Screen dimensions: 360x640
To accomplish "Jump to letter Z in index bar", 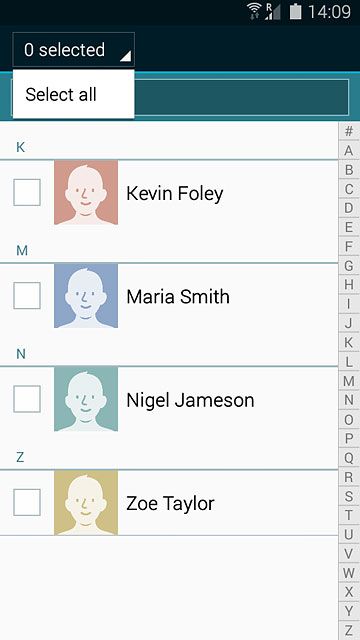I will pyautogui.click(x=349, y=630).
